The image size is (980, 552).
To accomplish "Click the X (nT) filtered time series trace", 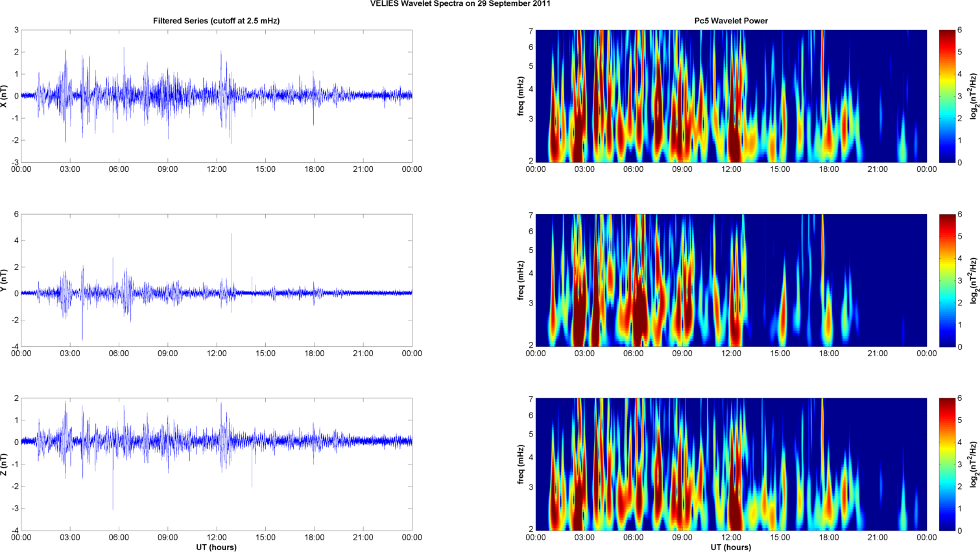I will tap(217, 96).
